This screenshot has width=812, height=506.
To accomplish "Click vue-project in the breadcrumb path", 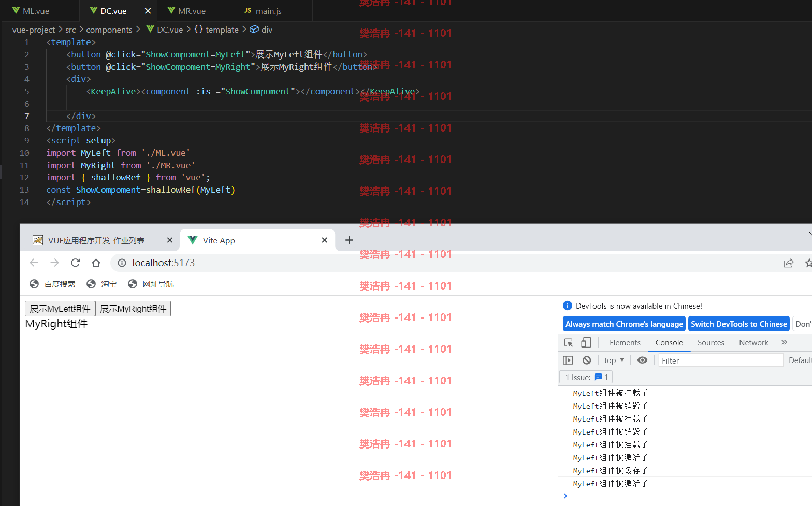I will click(x=34, y=30).
